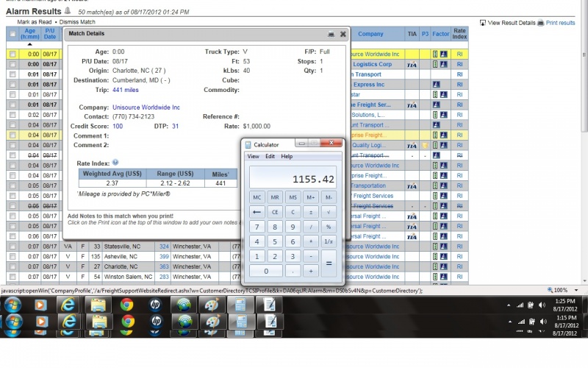Click the Calculator backspace arrow button

point(257,212)
